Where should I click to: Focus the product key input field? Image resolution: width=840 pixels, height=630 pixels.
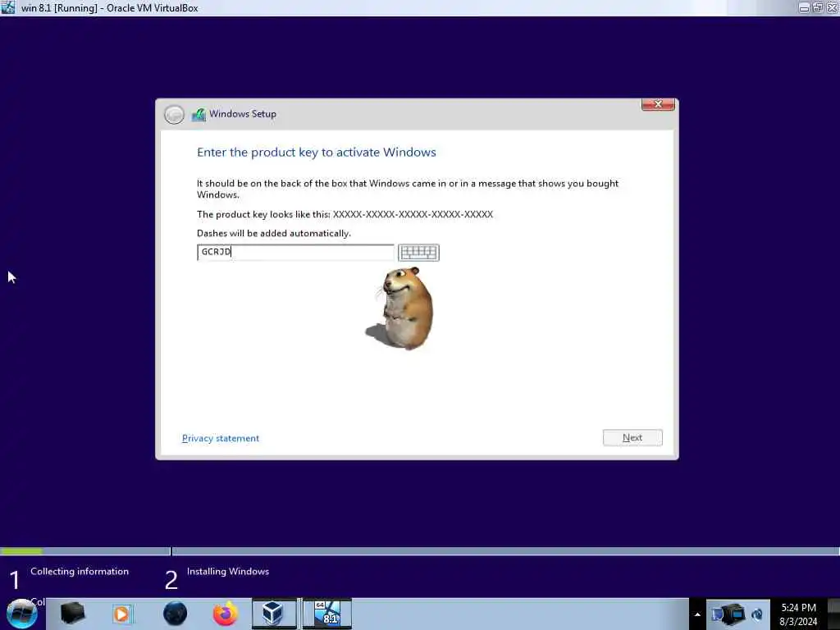point(295,253)
